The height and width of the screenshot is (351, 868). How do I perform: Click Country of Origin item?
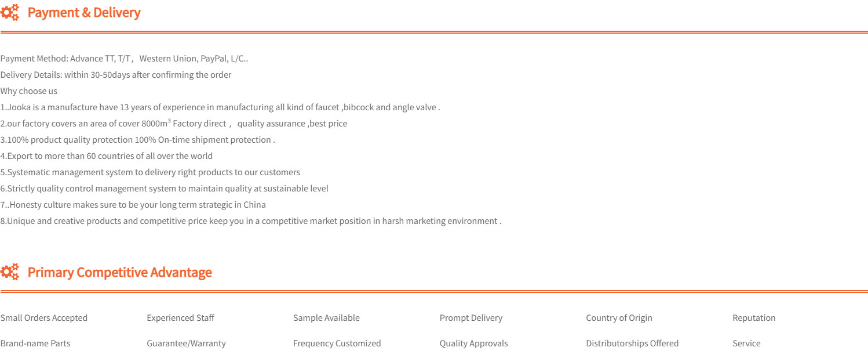coord(619,318)
